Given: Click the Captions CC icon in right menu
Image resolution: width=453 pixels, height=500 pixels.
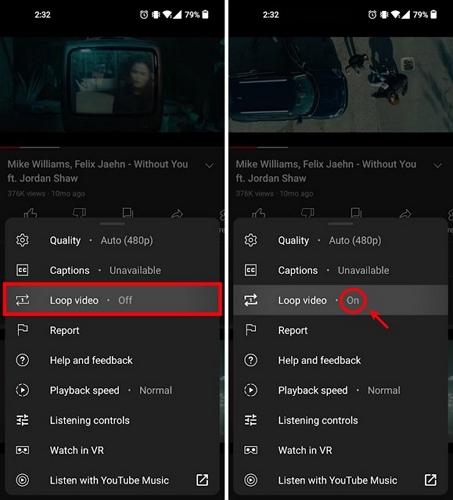Looking at the screenshot, I should click(251, 270).
